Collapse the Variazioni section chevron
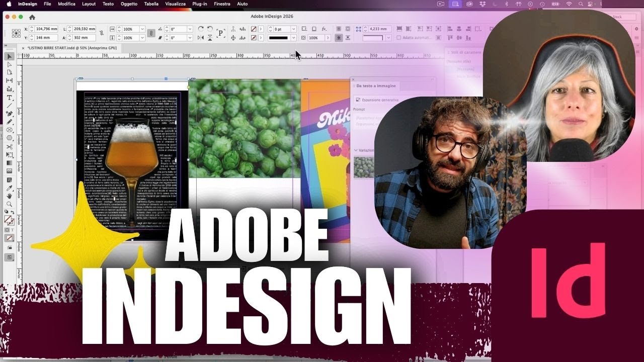The height and width of the screenshot is (362, 644). coord(356,150)
